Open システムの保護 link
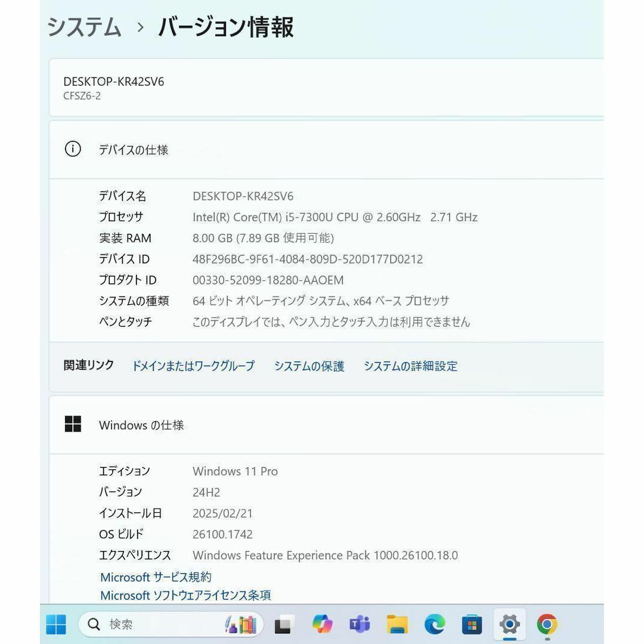The width and height of the screenshot is (644, 644). pyautogui.click(x=309, y=366)
